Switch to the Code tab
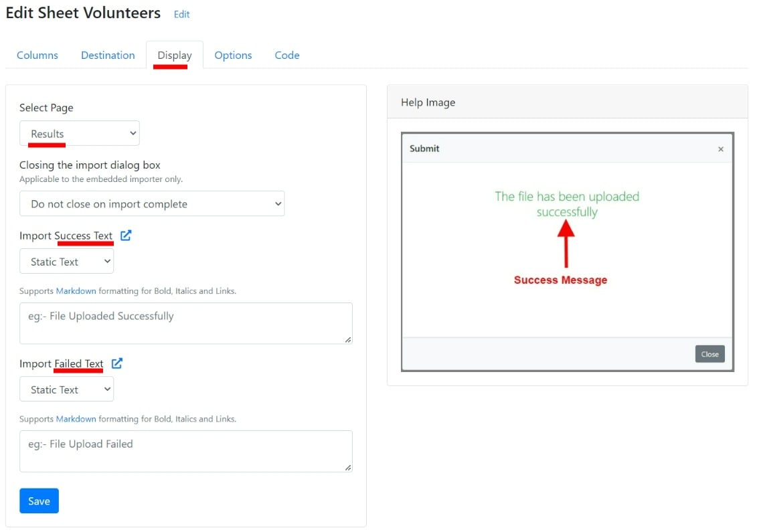 (x=286, y=56)
